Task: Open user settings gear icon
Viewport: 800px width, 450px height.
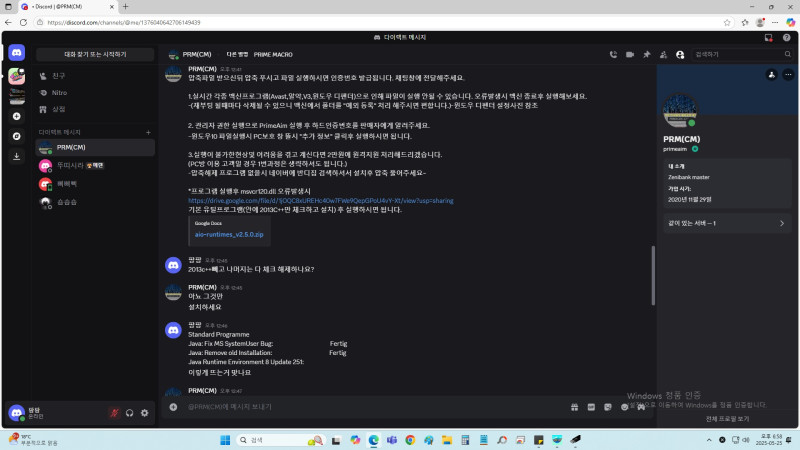Action: (x=145, y=412)
